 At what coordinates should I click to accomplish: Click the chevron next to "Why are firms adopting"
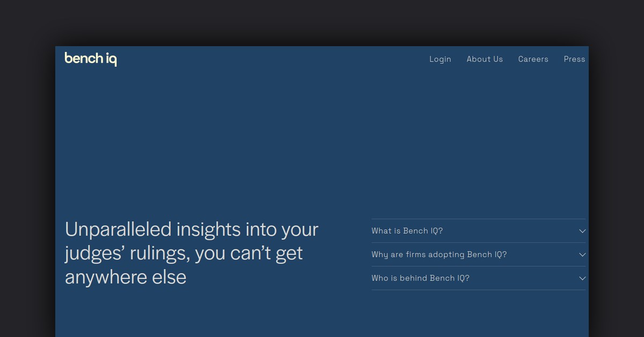[x=582, y=254]
